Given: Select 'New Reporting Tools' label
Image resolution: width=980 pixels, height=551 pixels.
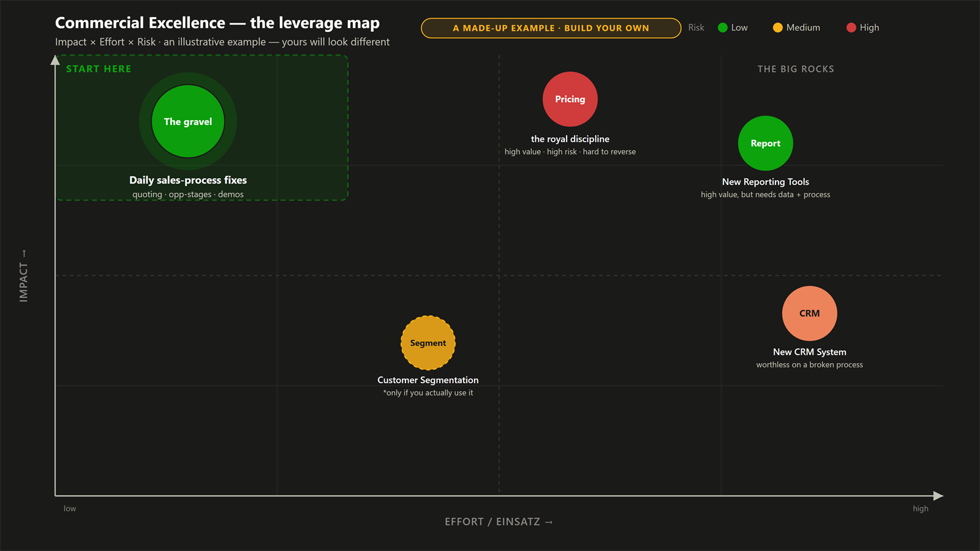Looking at the screenshot, I should pos(766,182).
